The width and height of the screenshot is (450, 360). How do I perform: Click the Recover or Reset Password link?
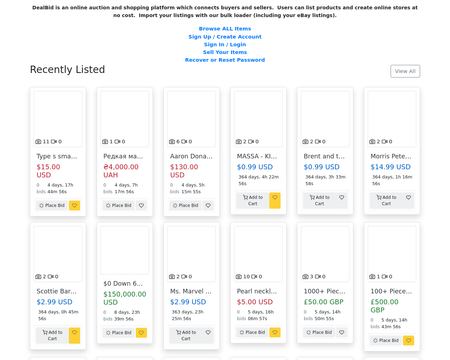225,60
